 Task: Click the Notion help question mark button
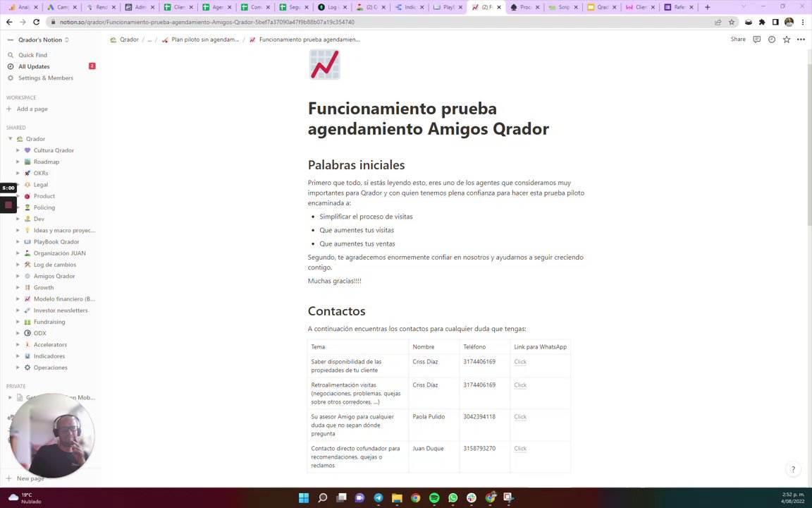point(794,470)
